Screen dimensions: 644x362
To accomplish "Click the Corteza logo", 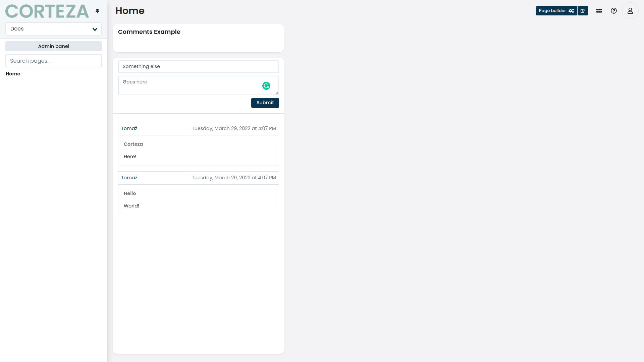I will tap(47, 11).
